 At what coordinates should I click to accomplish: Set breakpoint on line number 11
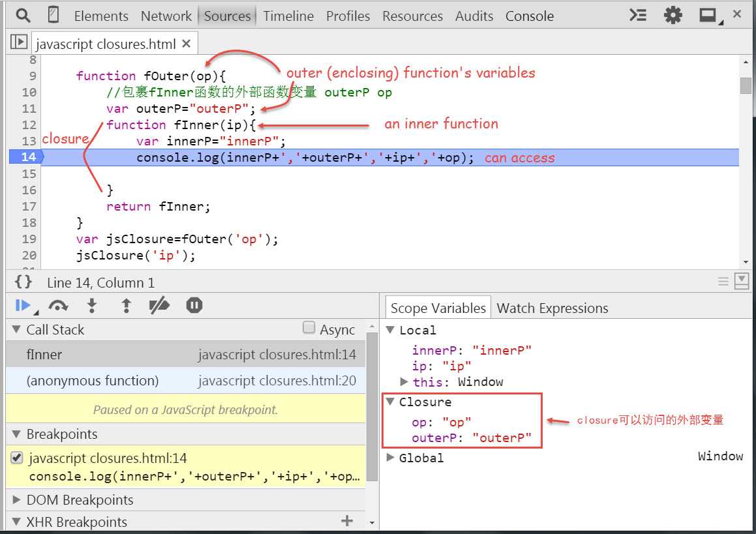click(29, 108)
